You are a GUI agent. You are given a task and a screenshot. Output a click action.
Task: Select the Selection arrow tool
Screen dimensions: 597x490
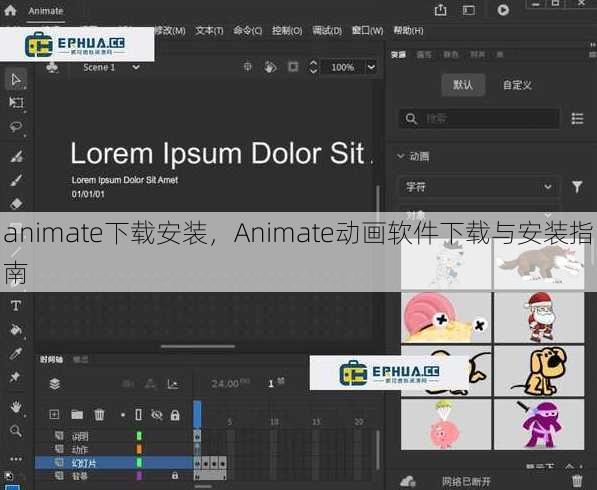click(16, 80)
